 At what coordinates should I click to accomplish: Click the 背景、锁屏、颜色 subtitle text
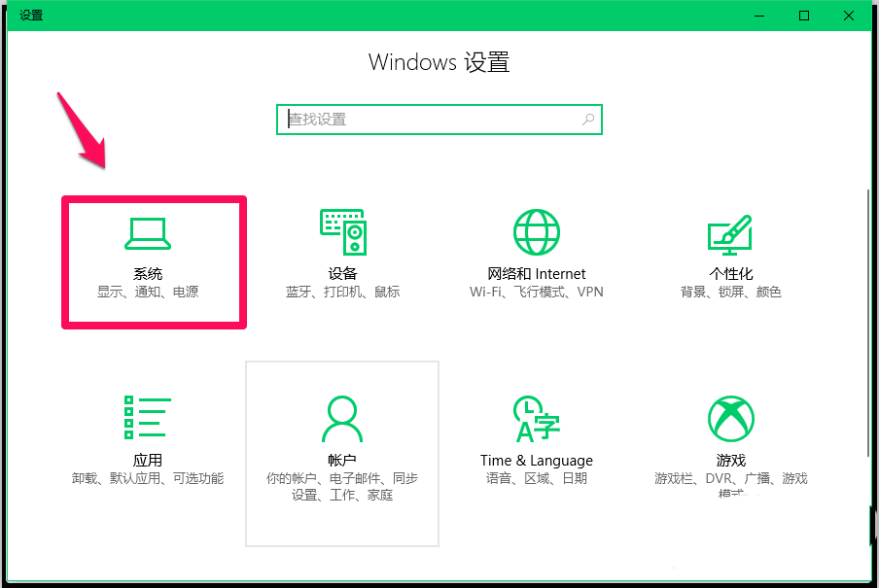(x=730, y=291)
